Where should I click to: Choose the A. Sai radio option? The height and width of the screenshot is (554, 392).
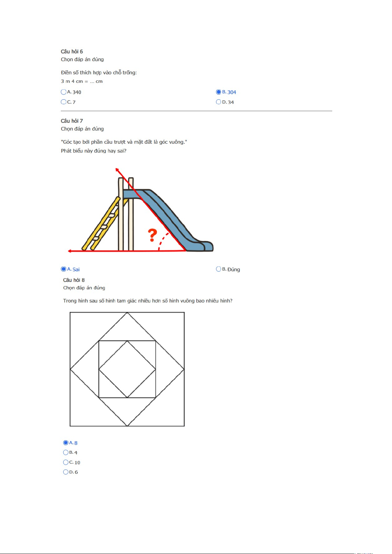coord(64,269)
